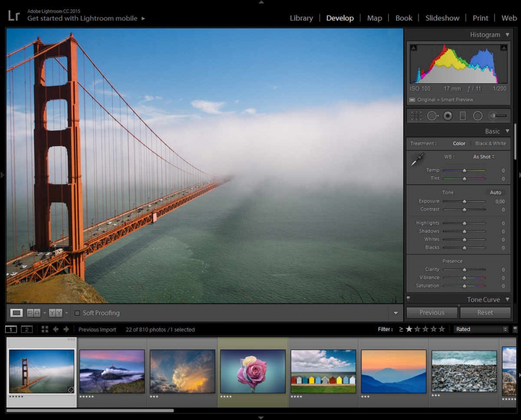Select the volcano landscape thumbnail
The width and height of the screenshot is (521, 420).
[112, 371]
